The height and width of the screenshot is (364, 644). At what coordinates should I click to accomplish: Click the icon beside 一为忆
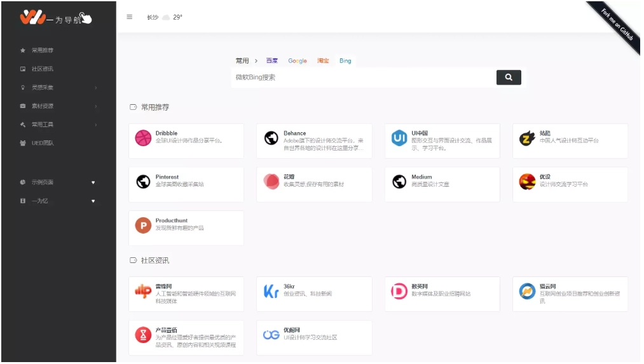point(23,201)
